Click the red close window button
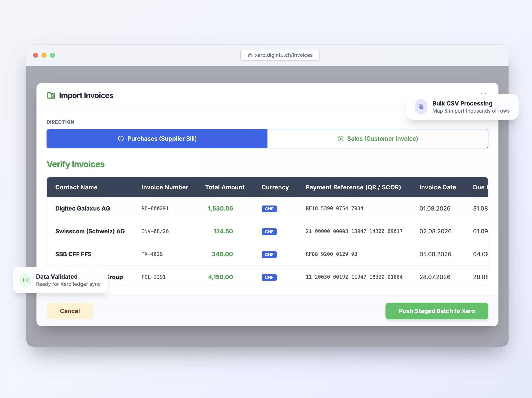Image resolution: width=532 pixels, height=398 pixels. pyautogui.click(x=36, y=55)
